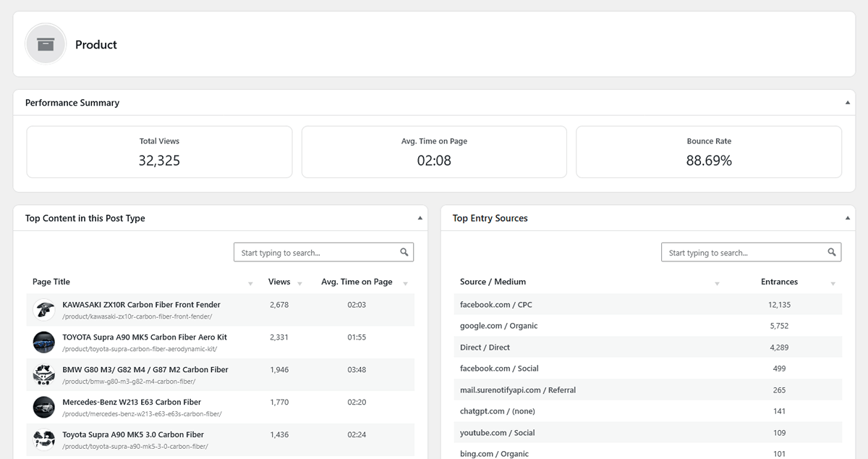Click the 2,331 views value

point(279,337)
